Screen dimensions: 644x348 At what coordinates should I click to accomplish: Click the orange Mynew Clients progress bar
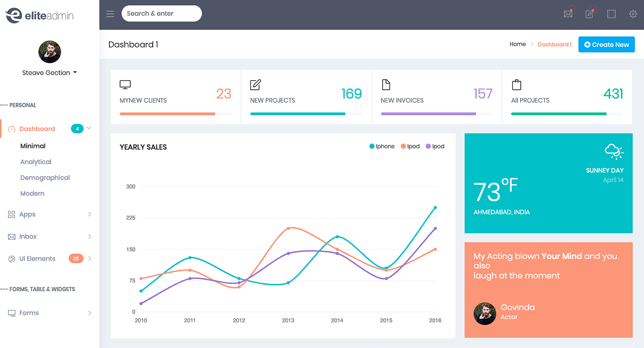(x=167, y=113)
